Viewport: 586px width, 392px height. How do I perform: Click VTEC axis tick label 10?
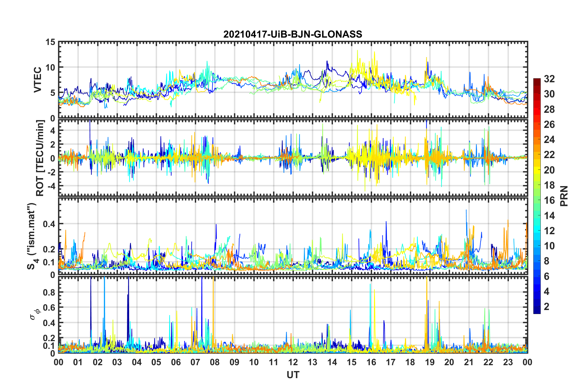tap(50, 67)
